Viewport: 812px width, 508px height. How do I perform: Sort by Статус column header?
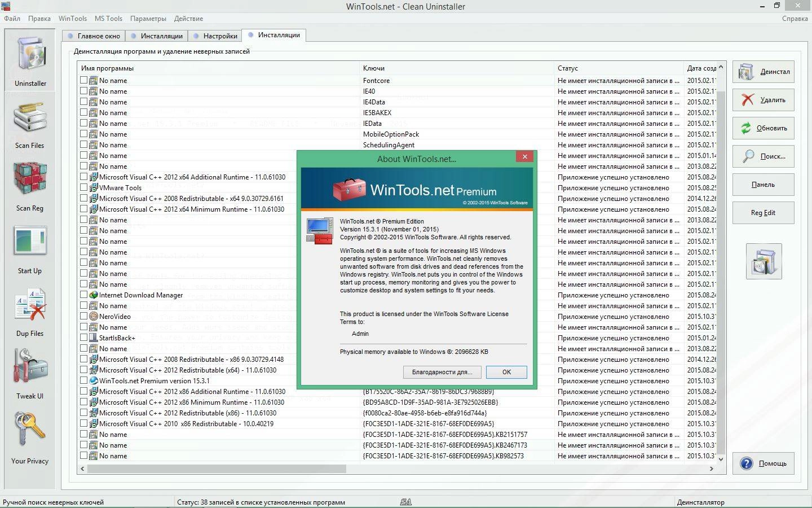619,68
